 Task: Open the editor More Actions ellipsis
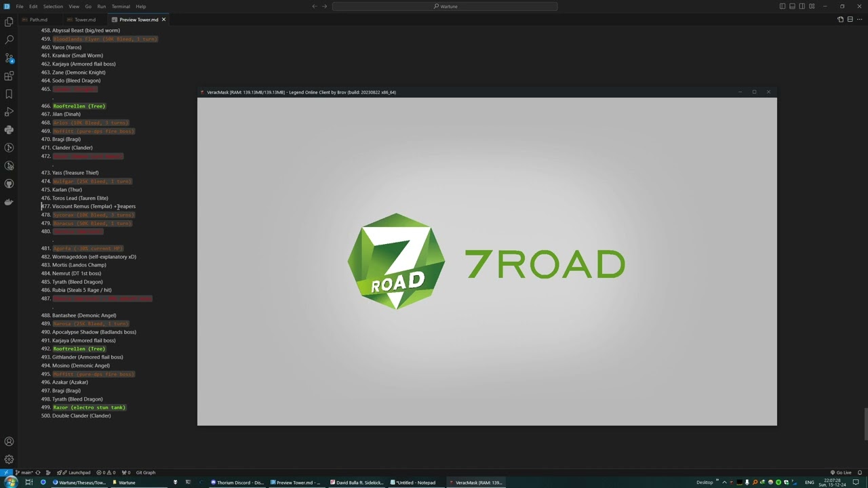point(860,20)
